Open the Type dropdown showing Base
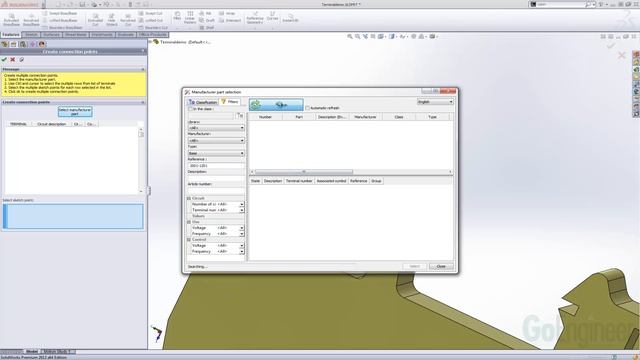This screenshot has height=360, width=640. tap(216, 153)
